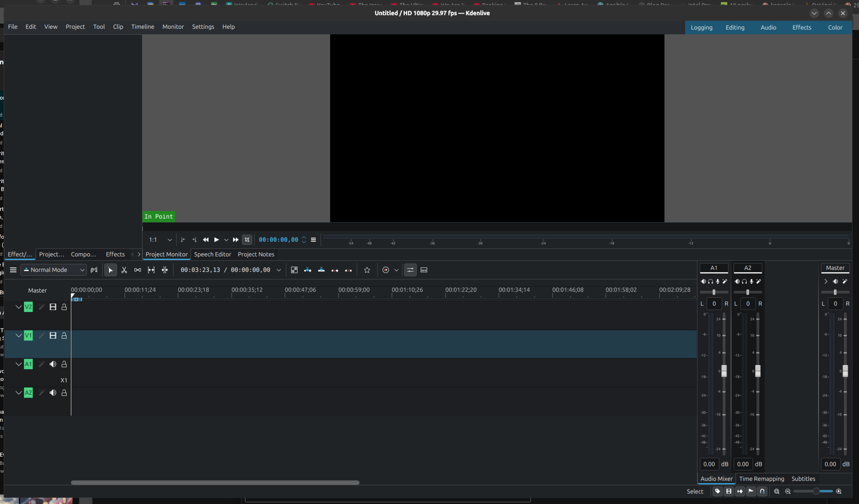Viewport: 859px width, 504px height.
Task: Click the monitor timecode field
Action: 278,240
